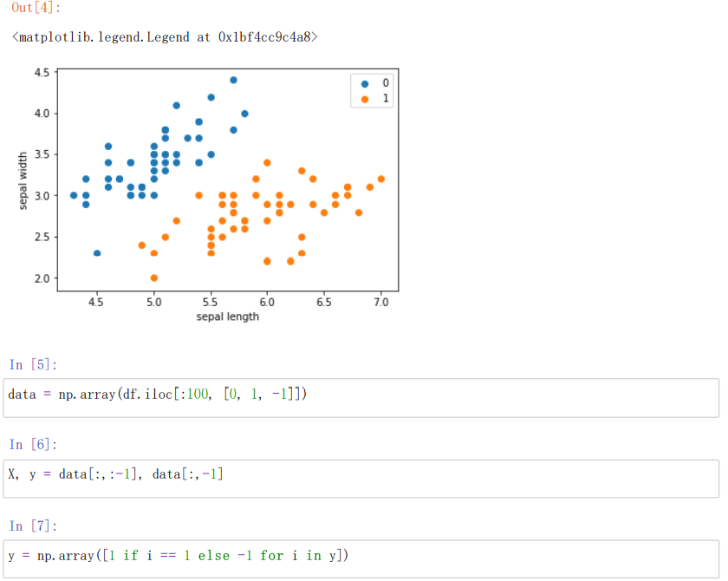Click the matplotlib.legend.Legend output text

[166, 37]
